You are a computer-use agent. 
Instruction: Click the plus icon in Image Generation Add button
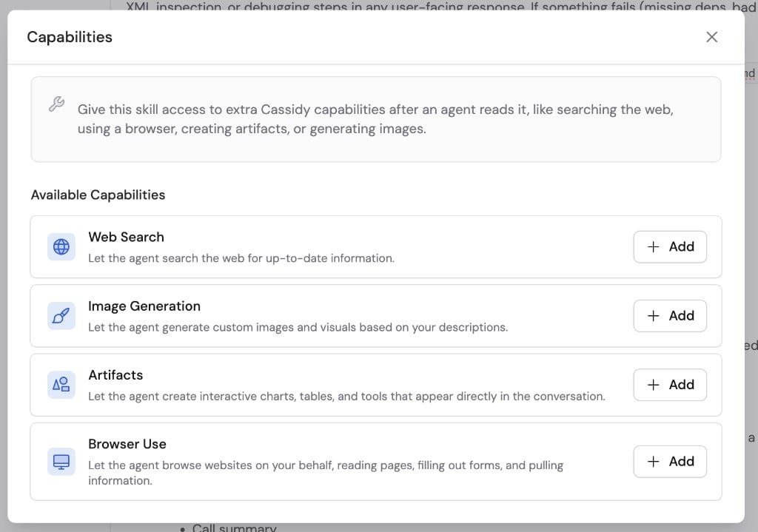click(x=653, y=316)
